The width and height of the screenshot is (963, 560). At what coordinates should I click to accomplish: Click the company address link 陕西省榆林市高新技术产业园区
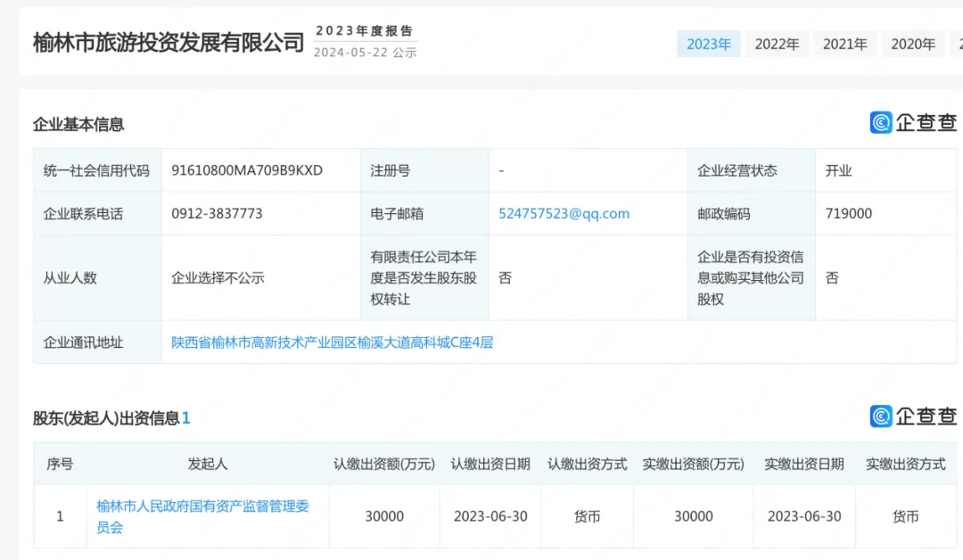click(332, 342)
